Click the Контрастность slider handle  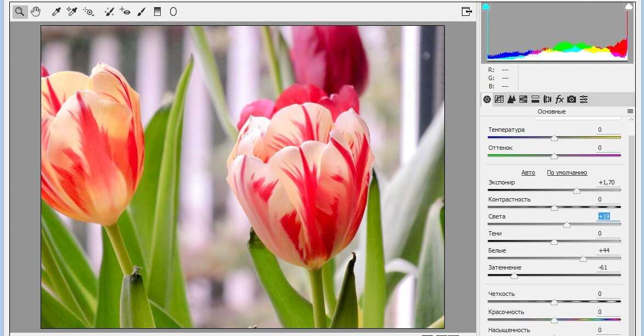[554, 208]
